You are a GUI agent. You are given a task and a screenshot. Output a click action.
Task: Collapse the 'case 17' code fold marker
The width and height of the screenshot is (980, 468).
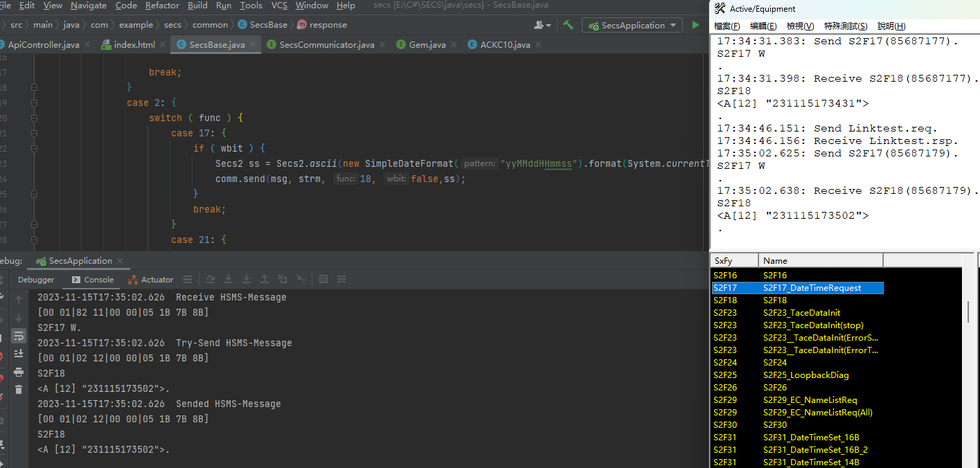pos(33,133)
